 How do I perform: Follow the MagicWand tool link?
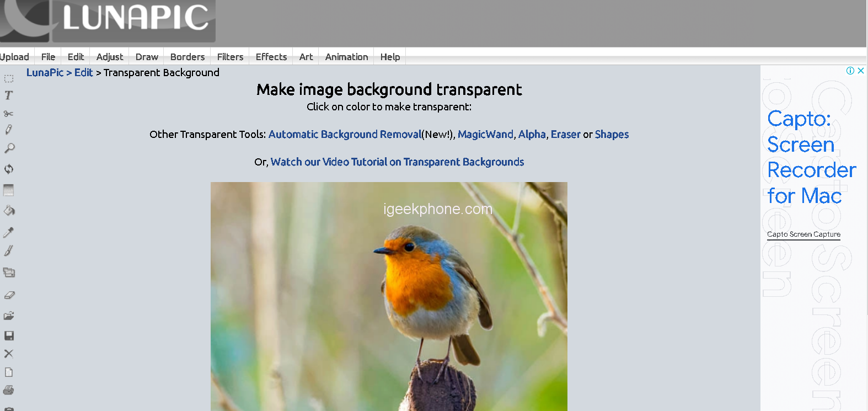(x=485, y=134)
